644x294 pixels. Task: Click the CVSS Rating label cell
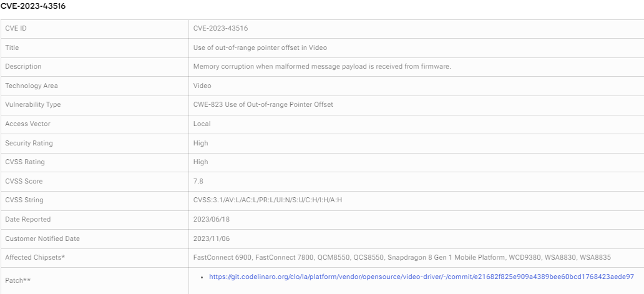(94, 162)
